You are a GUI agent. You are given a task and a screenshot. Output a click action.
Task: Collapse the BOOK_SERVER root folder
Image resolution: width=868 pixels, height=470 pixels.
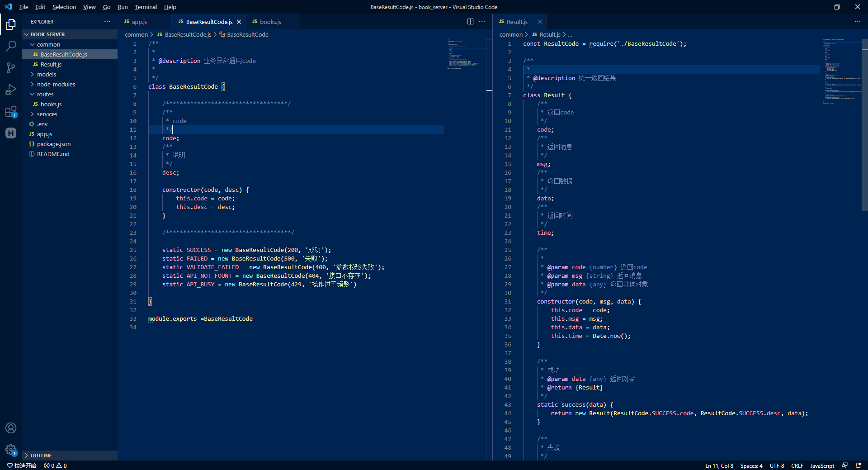[70, 34]
